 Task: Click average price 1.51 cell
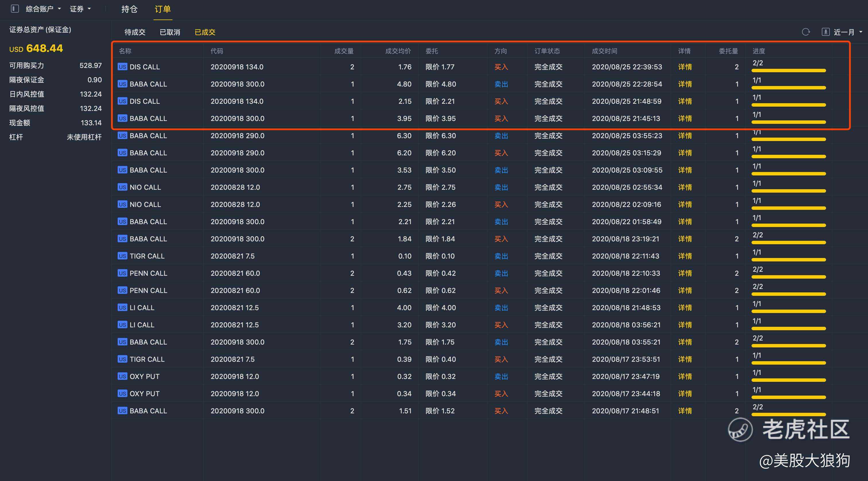405,411
